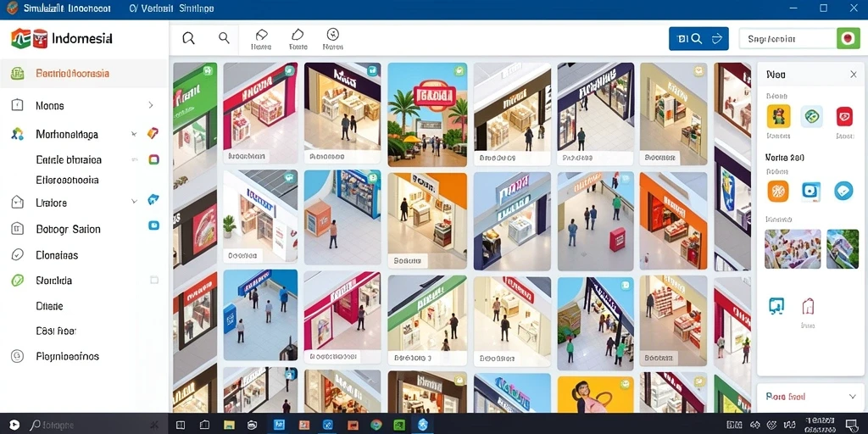The image size is (868, 434).
Task: Click the blue arrow badge beside Uralore
Action: click(x=153, y=200)
